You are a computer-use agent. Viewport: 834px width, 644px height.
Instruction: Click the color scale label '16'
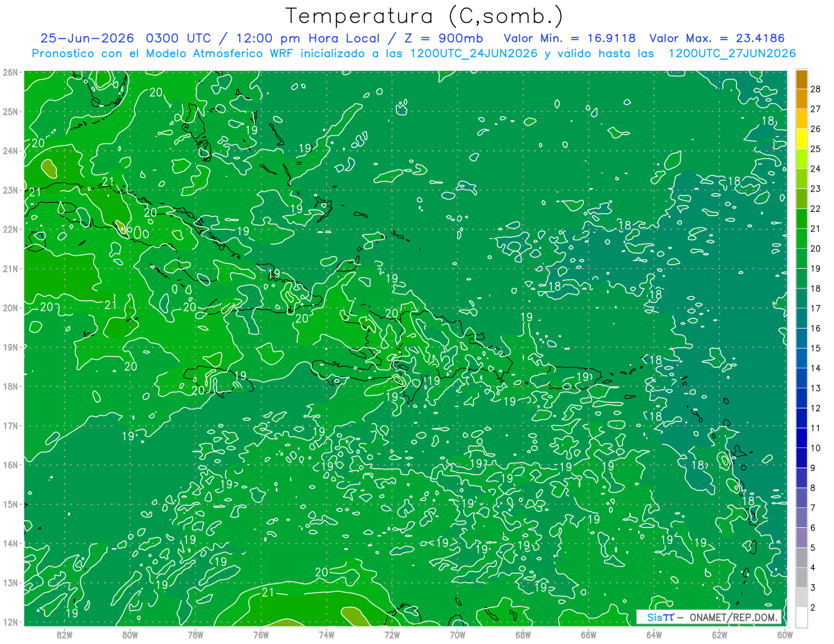click(x=815, y=328)
